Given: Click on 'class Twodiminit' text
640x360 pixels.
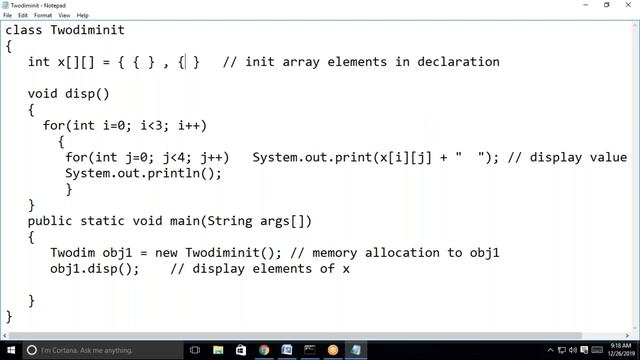Looking at the screenshot, I should pos(65,30).
